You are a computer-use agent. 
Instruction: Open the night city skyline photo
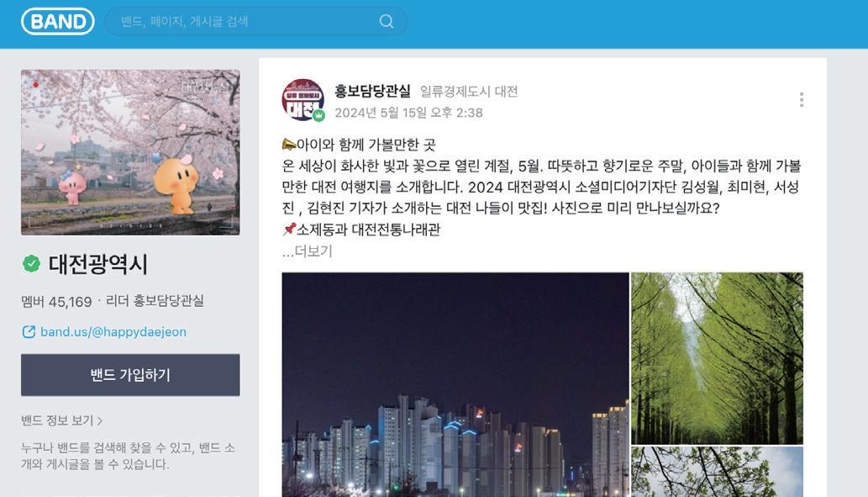[455, 384]
